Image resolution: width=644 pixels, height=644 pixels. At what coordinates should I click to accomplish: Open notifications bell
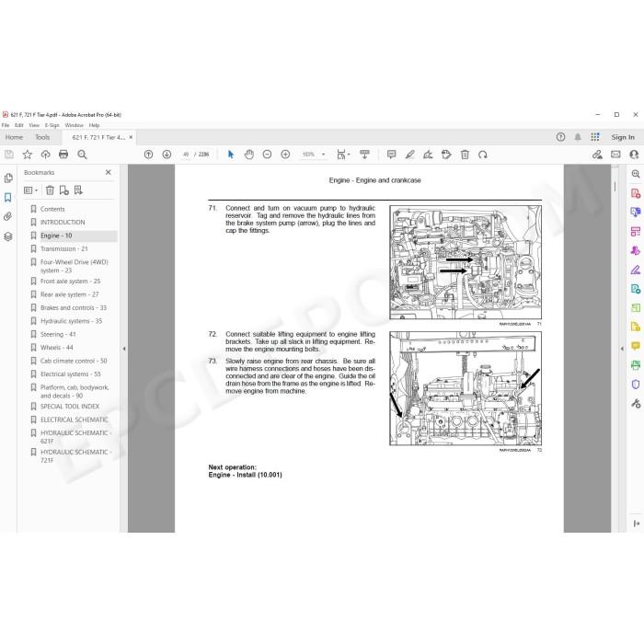tap(578, 138)
